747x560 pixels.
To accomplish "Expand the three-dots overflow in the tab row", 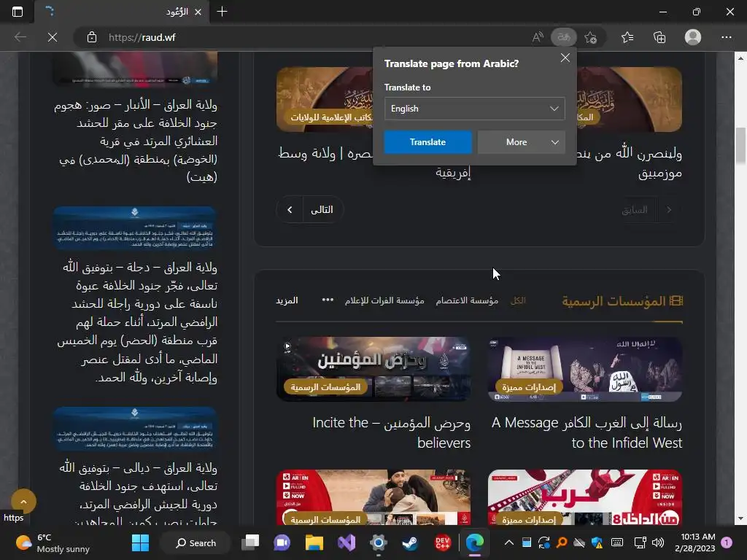I will click(328, 300).
